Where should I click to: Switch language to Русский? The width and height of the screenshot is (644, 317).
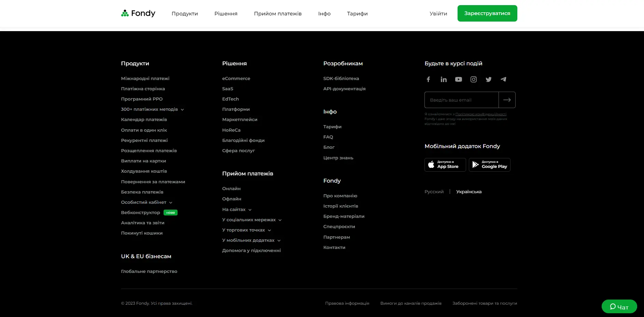point(434,192)
